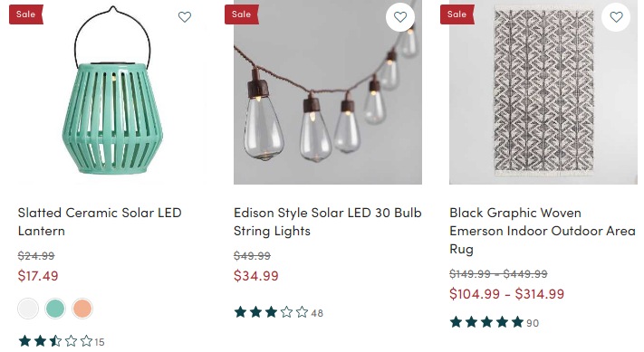The image size is (644, 352).
Task: Click Sale badge on Edison string lights
Action: (x=242, y=14)
